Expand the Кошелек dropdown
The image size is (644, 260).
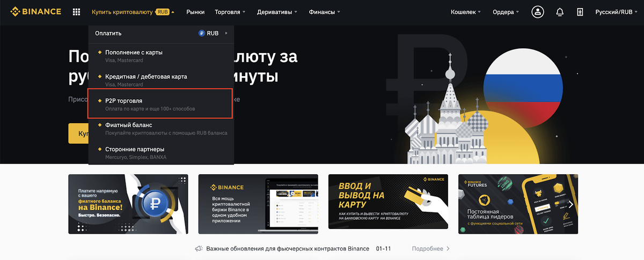[x=466, y=12]
